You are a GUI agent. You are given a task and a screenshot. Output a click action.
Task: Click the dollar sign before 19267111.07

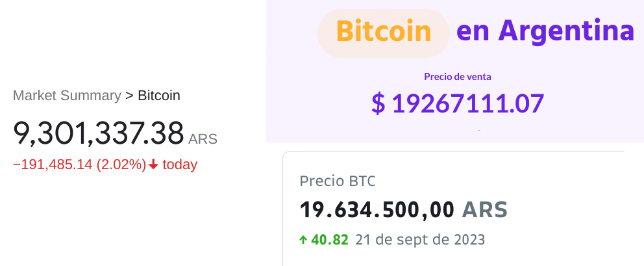click(x=378, y=104)
